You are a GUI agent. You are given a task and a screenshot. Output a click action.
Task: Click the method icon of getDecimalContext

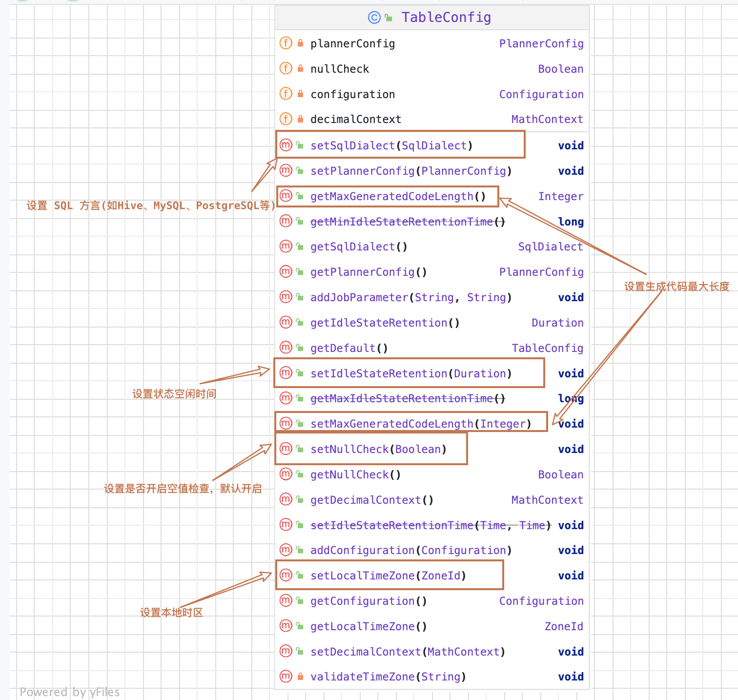286,499
